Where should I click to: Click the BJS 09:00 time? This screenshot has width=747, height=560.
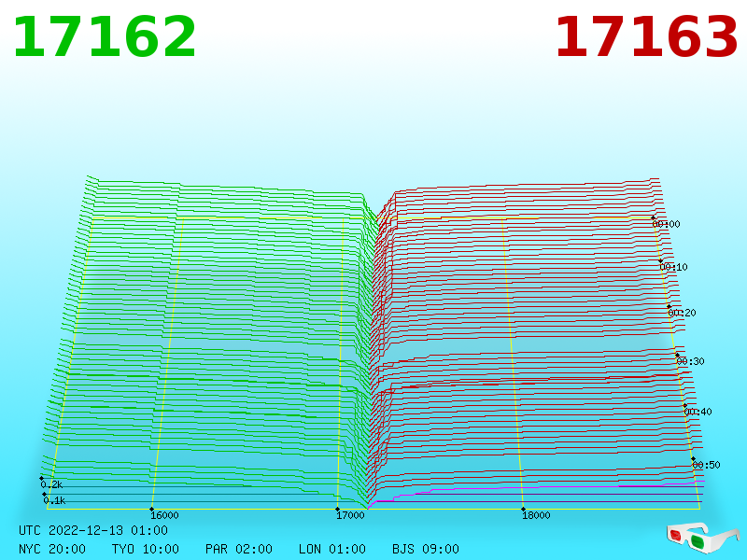[426, 549]
